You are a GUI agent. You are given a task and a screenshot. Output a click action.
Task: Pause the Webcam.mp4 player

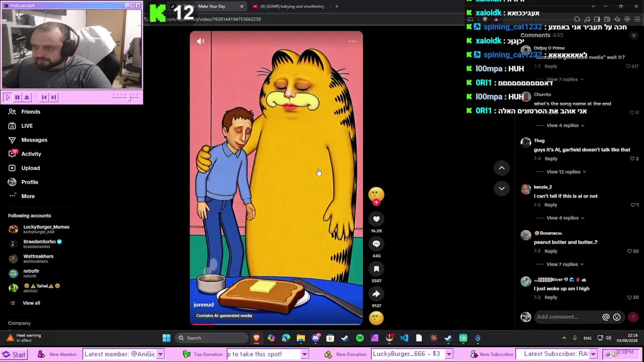coord(17,98)
